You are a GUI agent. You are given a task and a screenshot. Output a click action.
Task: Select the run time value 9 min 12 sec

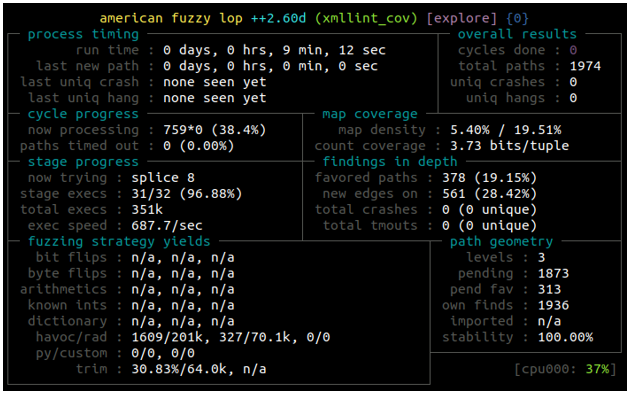[274, 50]
